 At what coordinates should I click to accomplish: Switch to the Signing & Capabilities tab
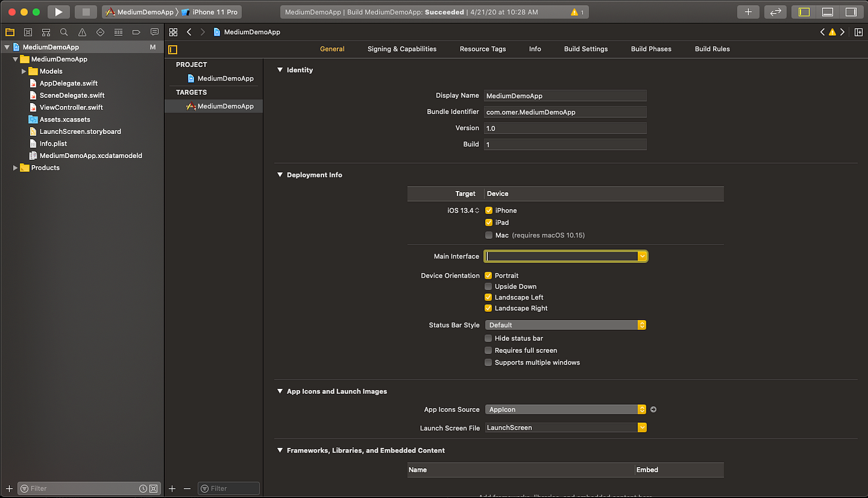tap(402, 48)
